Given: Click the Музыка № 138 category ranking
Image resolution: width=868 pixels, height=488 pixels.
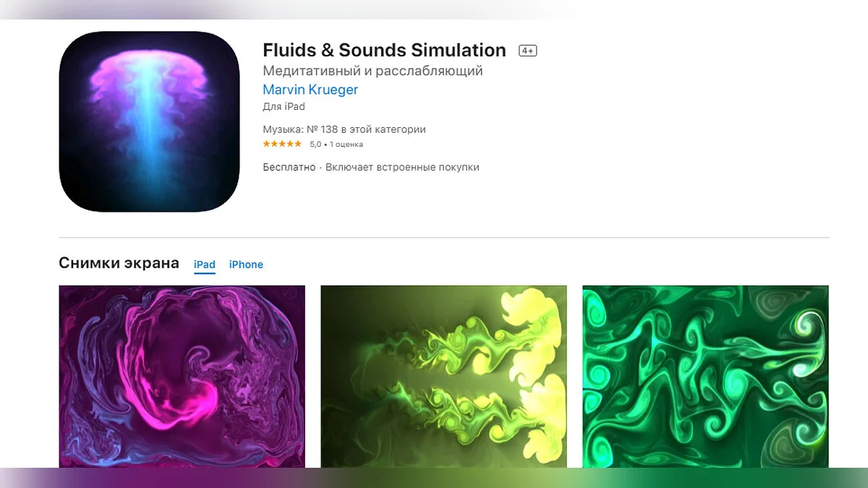Looking at the screenshot, I should coord(344,129).
